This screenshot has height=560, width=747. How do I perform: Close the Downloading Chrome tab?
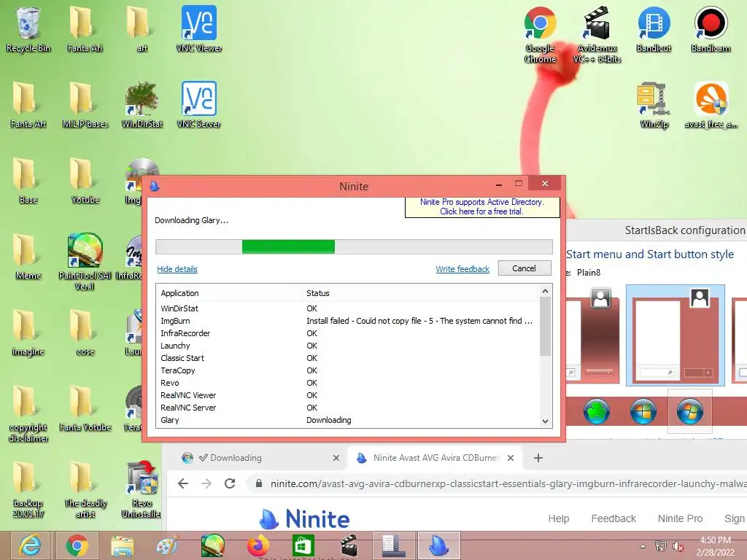336,458
